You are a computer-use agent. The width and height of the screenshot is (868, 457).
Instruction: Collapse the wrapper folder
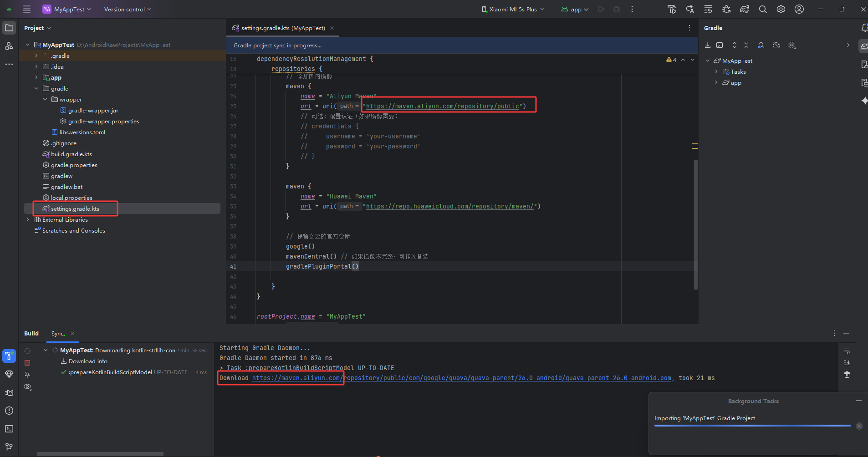tap(45, 99)
